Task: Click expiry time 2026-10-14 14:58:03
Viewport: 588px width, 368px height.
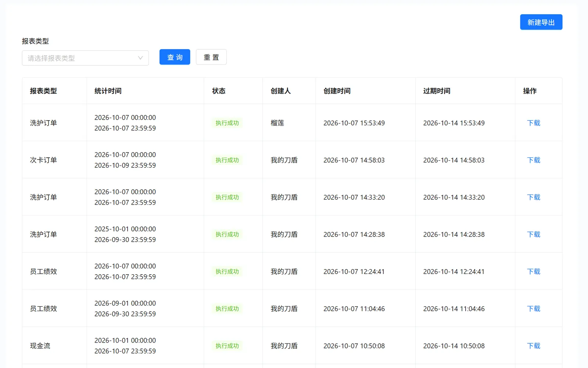Action: coord(454,160)
